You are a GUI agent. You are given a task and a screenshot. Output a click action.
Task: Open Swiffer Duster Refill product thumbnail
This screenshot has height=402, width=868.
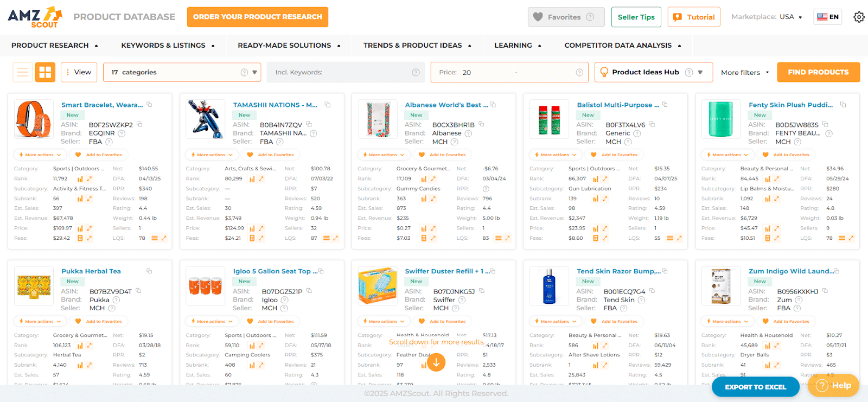click(378, 286)
